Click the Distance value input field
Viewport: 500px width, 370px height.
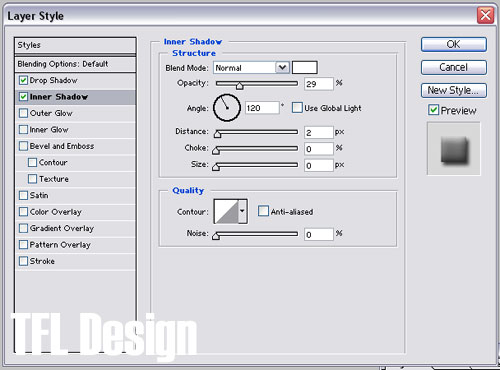(x=319, y=133)
